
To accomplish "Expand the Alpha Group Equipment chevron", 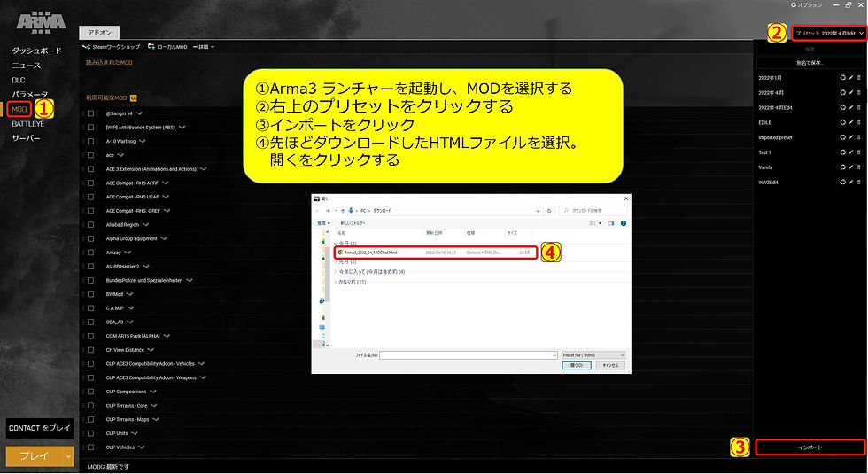I will [164, 238].
